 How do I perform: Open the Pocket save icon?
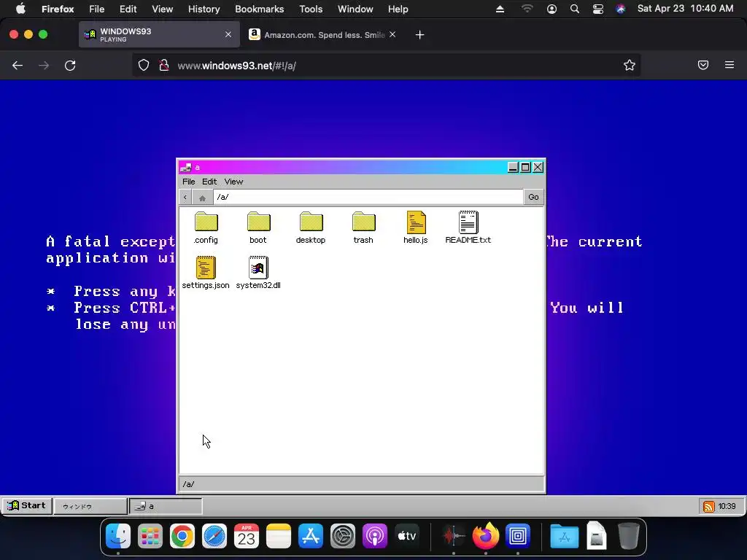coord(703,65)
